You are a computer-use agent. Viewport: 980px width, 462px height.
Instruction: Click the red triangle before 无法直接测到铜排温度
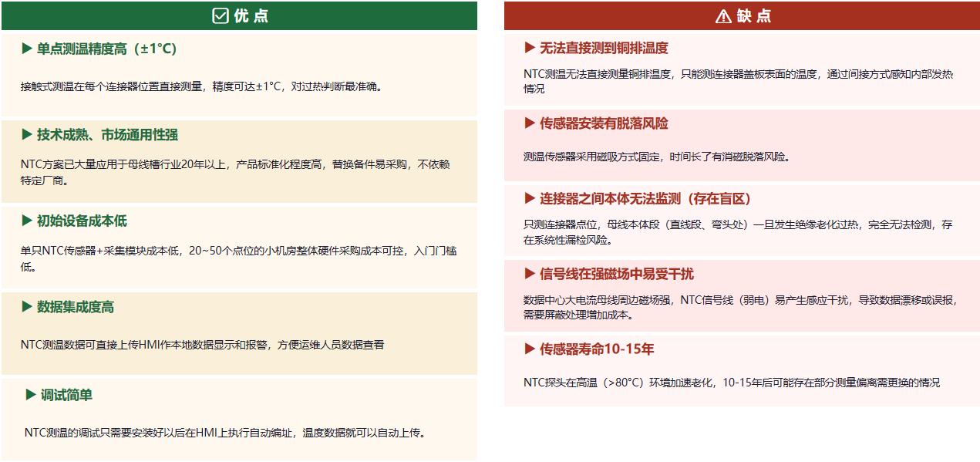pyautogui.click(x=530, y=48)
